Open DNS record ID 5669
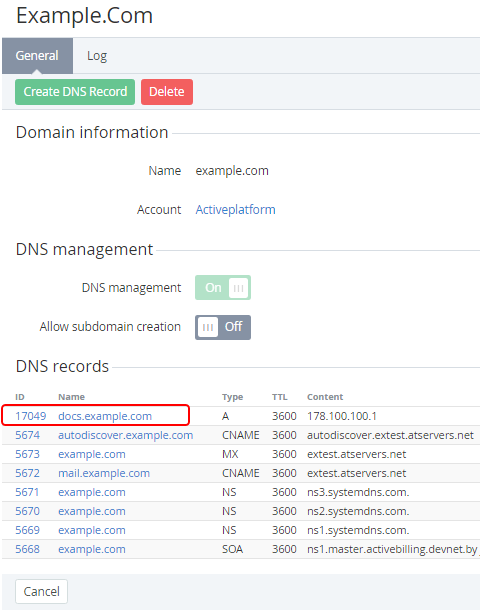This screenshot has width=483, height=610. [x=28, y=530]
